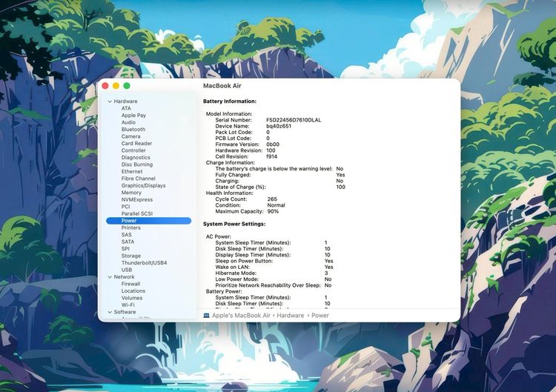Screen dimensions: 556x392
Task: Collapse the Network disclosure triangle
Action: 110,277
